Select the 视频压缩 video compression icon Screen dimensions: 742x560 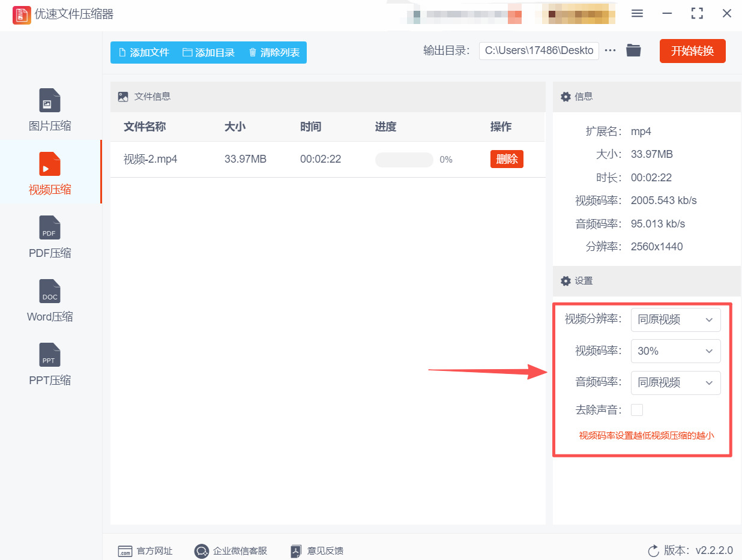coord(50,164)
